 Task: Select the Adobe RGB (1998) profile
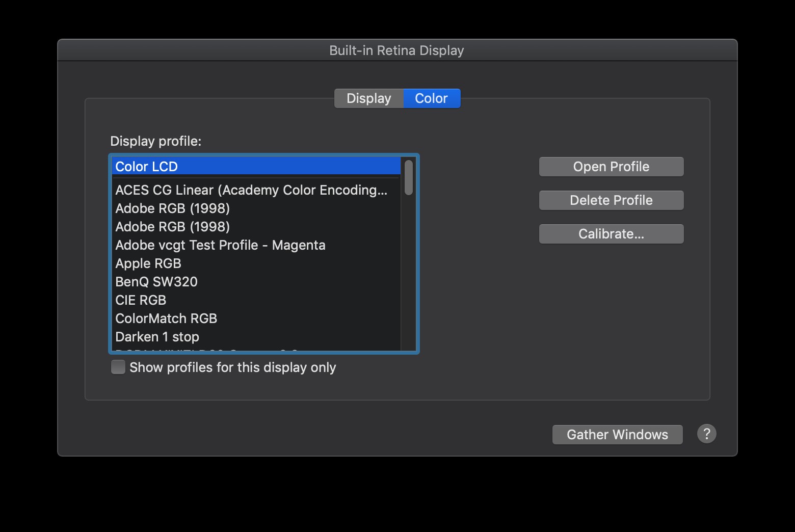tap(172, 208)
